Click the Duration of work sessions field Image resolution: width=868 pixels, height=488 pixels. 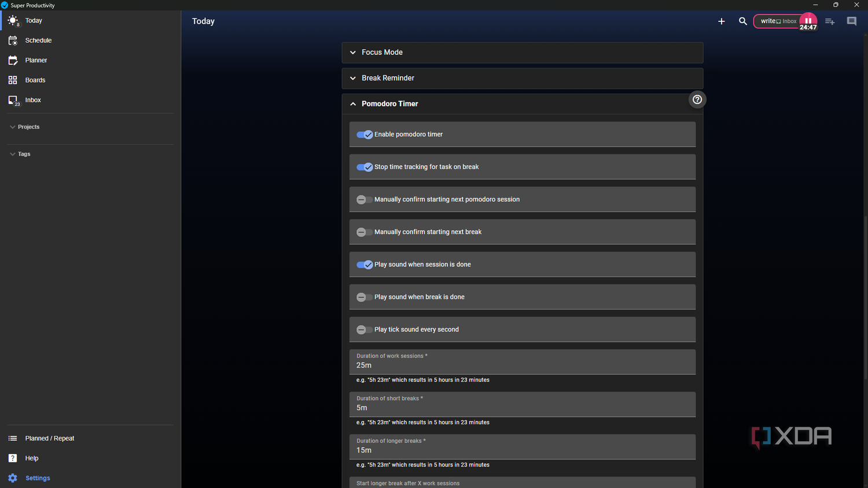523,362
